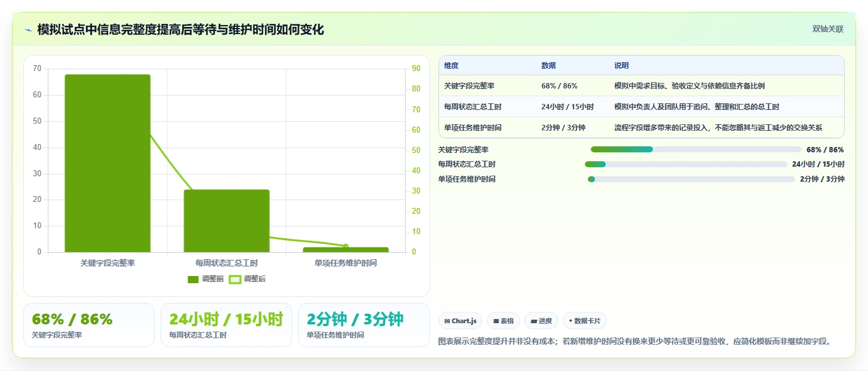Toggle the 调整前 legend entry
The image size is (868, 371).
(206, 279)
